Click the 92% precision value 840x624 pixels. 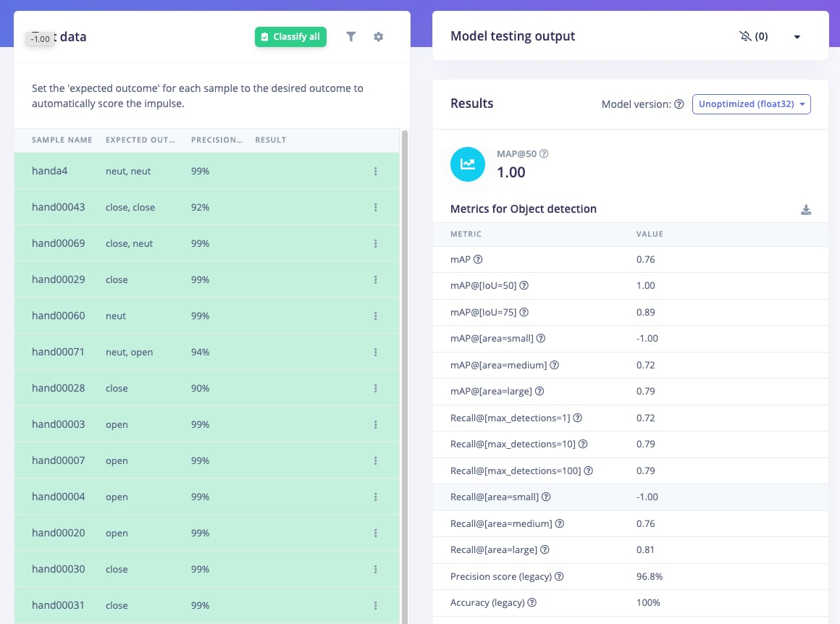(x=201, y=207)
